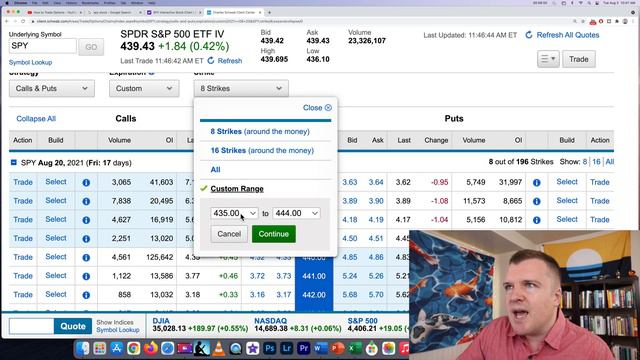Click Collapse All link
Screen dimensions: 640x360
point(36,119)
